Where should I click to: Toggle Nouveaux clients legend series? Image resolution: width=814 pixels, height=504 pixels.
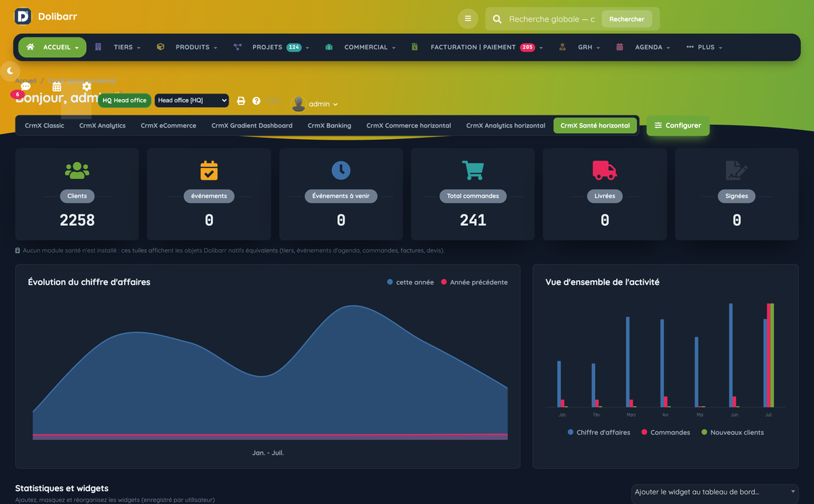pyautogui.click(x=733, y=432)
